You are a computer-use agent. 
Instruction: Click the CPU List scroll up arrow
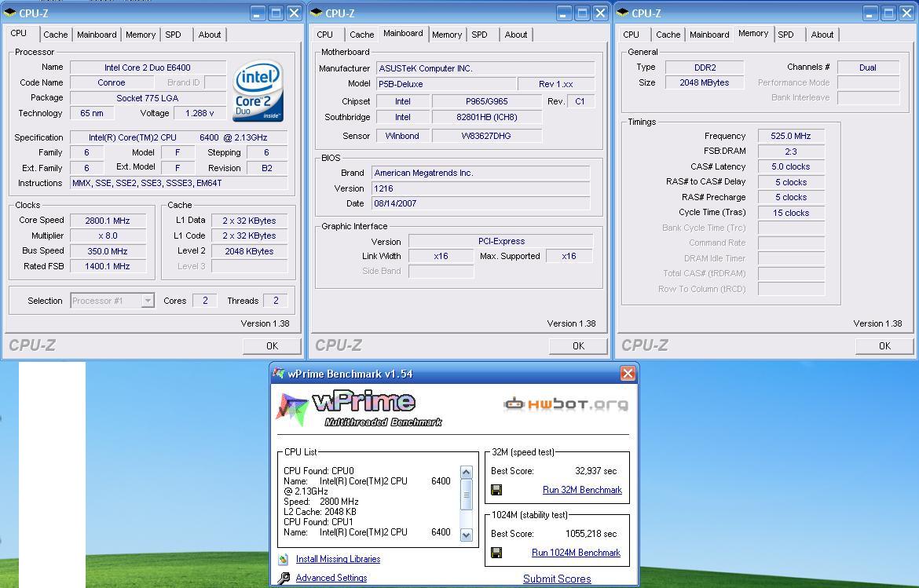tap(467, 472)
